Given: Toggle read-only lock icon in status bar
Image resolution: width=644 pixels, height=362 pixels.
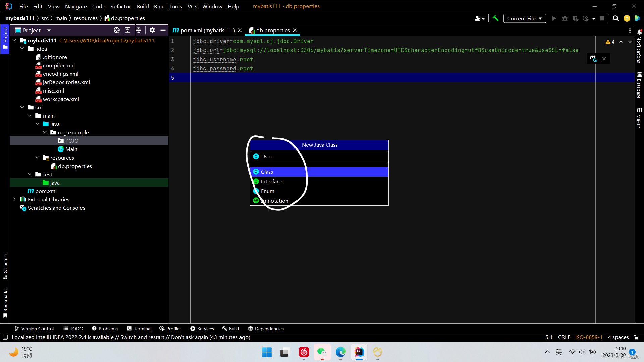Looking at the screenshot, I should [636, 337].
